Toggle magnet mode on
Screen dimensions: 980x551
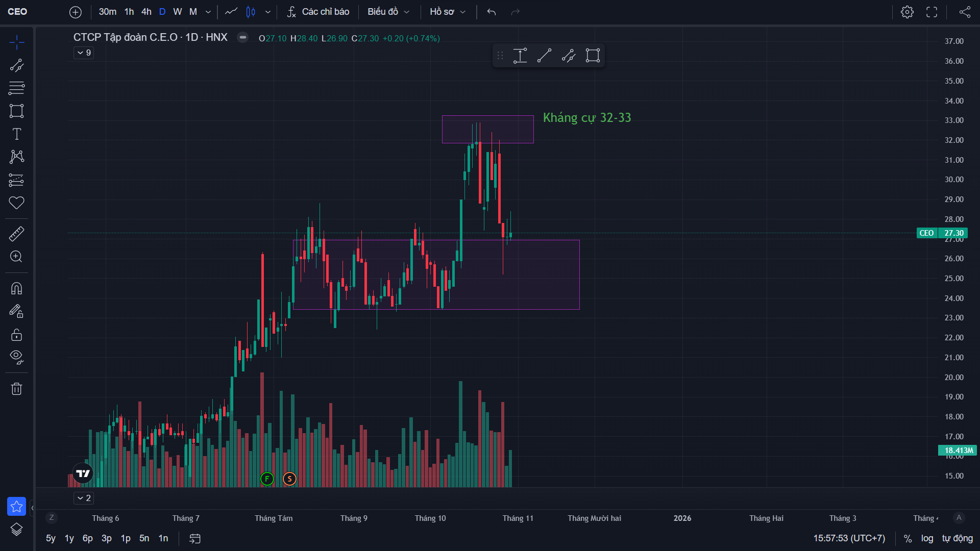[16, 289]
